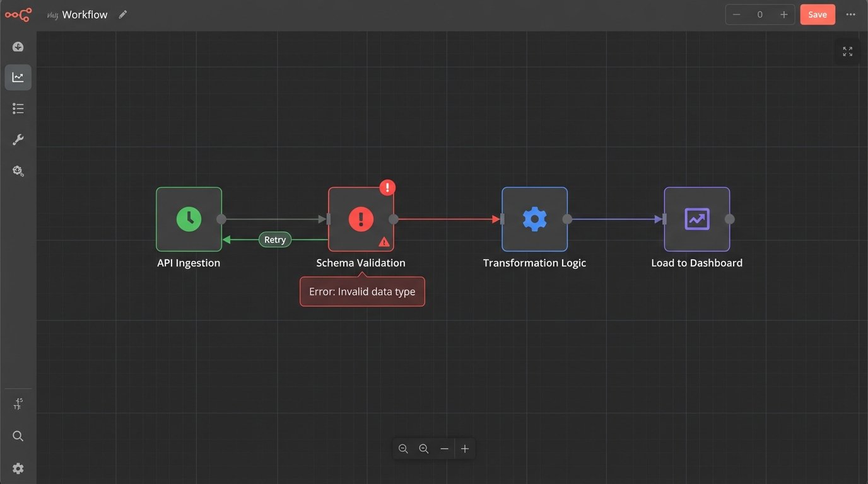Click the pencil icon to rename Workflow

123,14
